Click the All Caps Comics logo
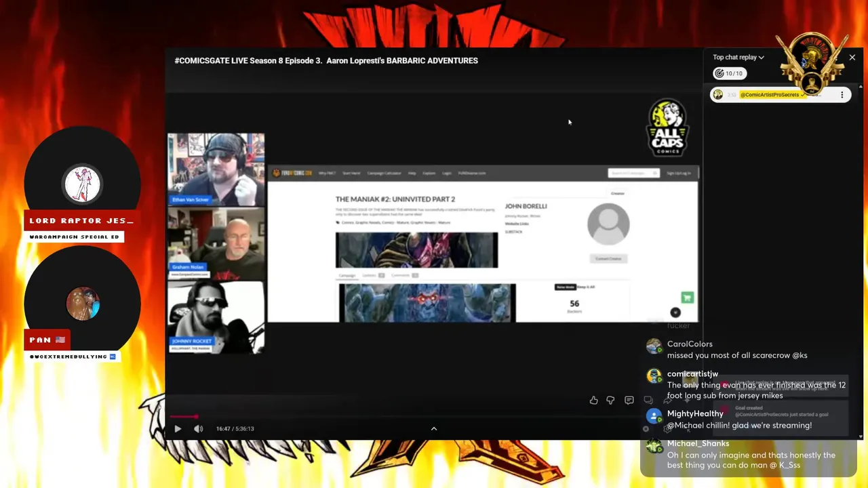 click(x=667, y=128)
